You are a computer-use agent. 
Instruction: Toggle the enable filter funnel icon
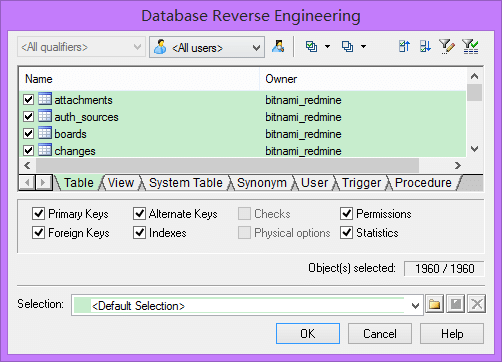coord(470,47)
